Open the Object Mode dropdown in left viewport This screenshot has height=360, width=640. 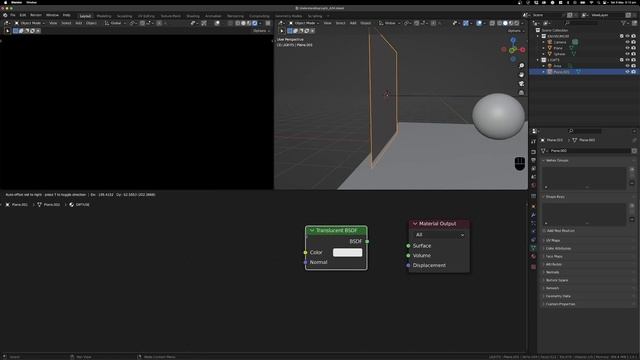[30, 23]
